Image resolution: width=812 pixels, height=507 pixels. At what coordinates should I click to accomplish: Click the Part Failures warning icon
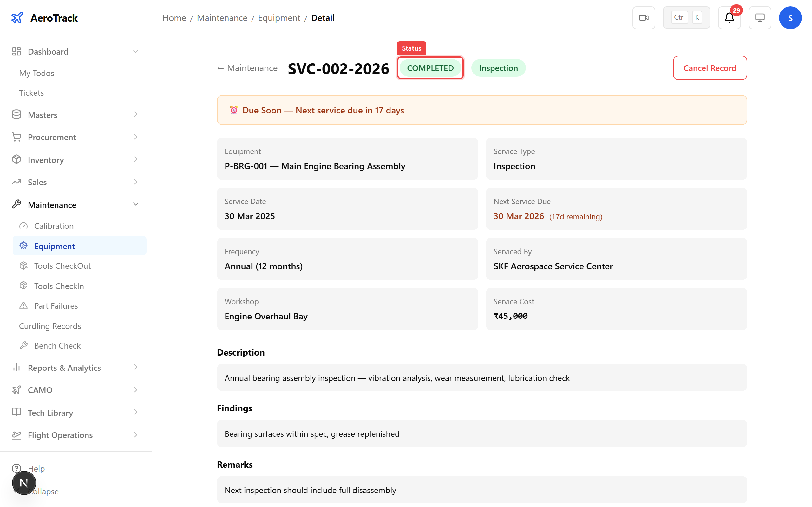tap(23, 305)
